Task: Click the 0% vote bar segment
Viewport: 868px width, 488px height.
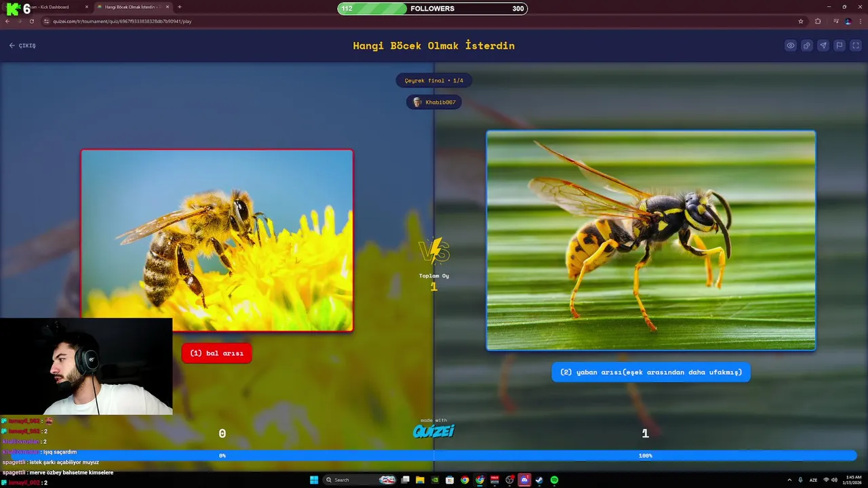Action: click(x=222, y=455)
